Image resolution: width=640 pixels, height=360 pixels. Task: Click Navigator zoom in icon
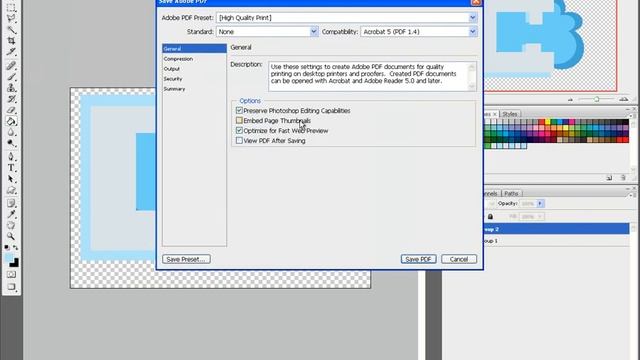tap(623, 99)
